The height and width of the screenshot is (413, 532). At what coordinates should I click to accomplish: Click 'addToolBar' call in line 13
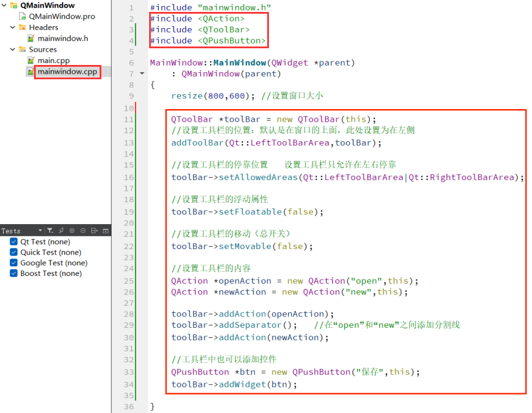pyautogui.click(x=197, y=143)
